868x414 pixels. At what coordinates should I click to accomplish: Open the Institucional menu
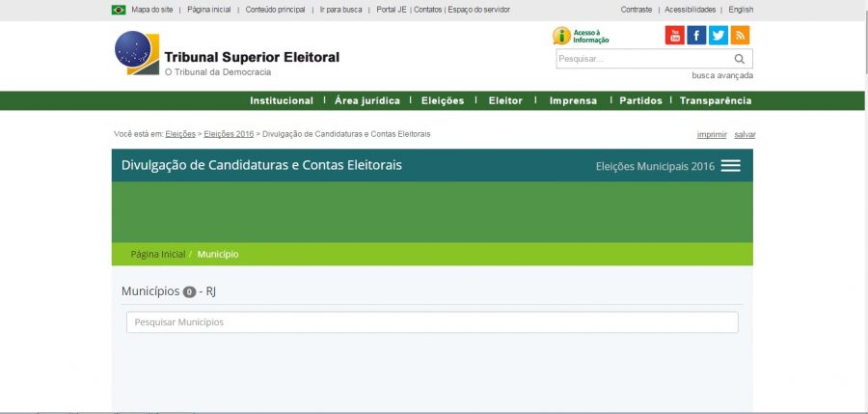(282, 100)
